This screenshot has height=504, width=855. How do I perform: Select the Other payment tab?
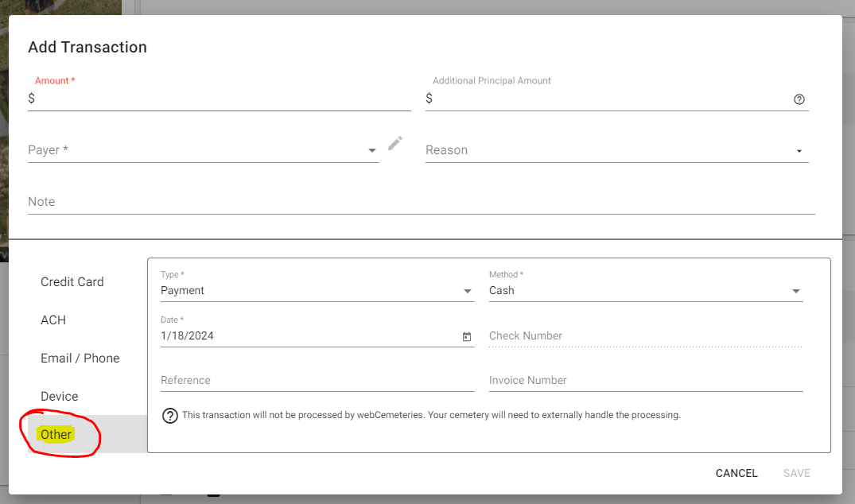[x=56, y=435]
